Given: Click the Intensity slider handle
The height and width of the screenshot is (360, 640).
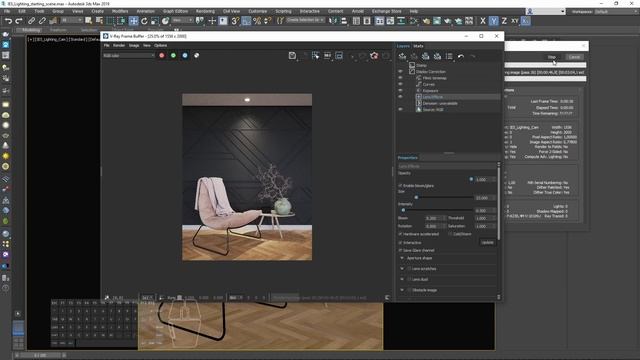Looking at the screenshot, I should 403,210.
